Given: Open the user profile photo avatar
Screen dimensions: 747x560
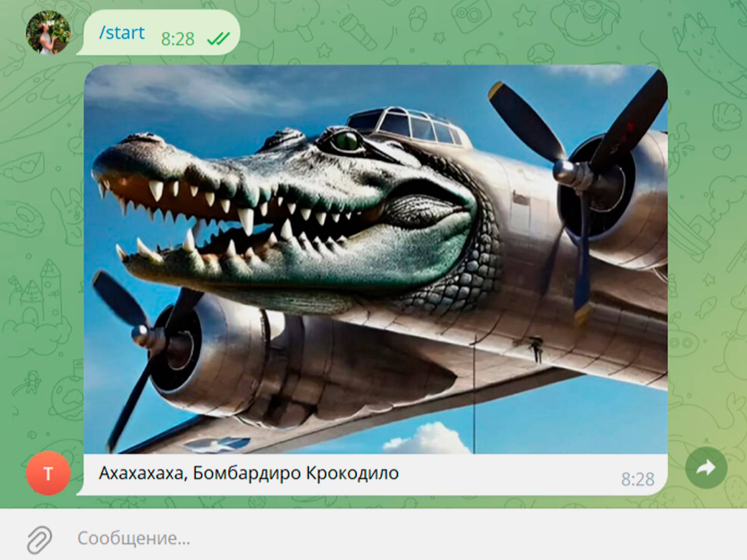Looking at the screenshot, I should [x=48, y=32].
